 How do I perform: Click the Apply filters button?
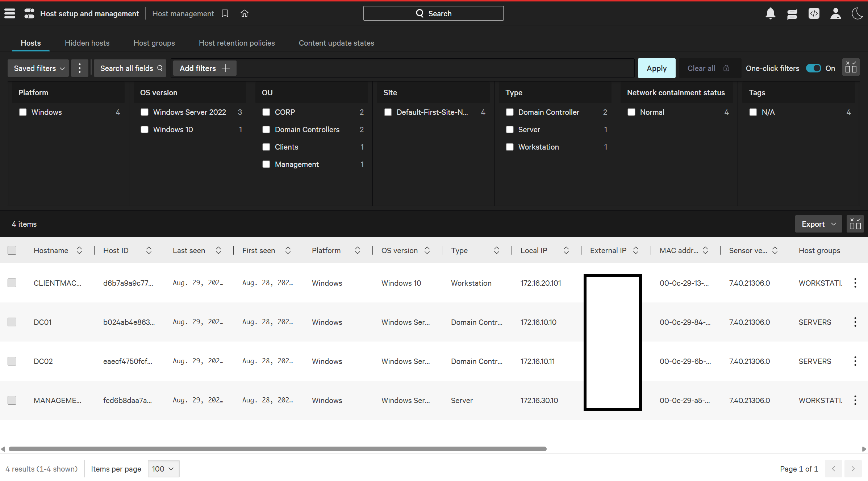[656, 68]
